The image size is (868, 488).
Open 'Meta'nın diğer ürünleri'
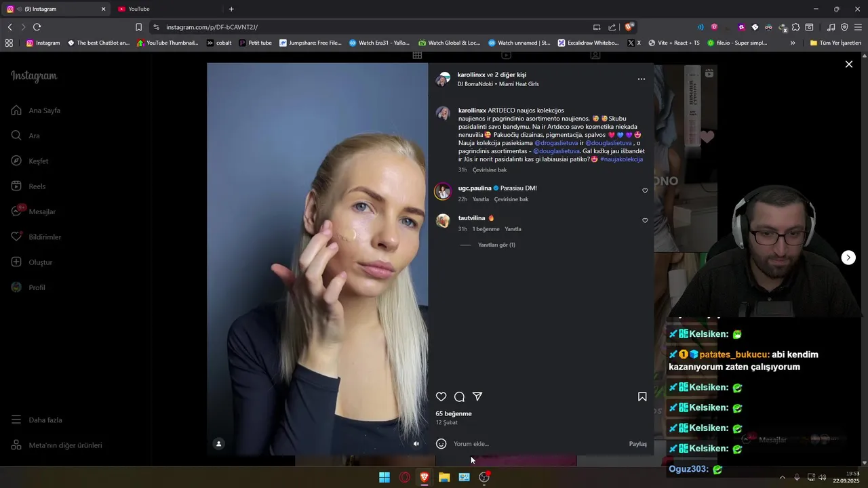tap(57, 445)
